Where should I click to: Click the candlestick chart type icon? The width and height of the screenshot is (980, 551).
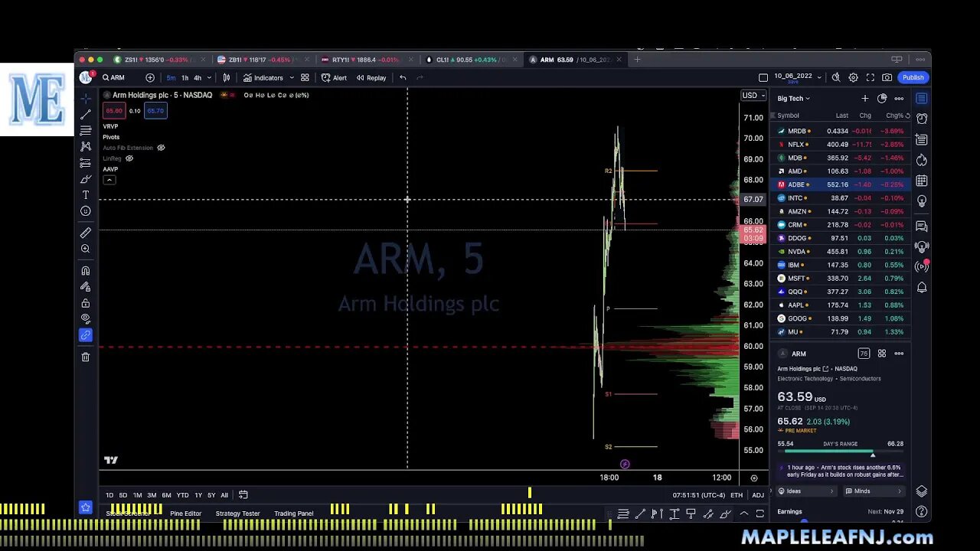click(x=227, y=77)
